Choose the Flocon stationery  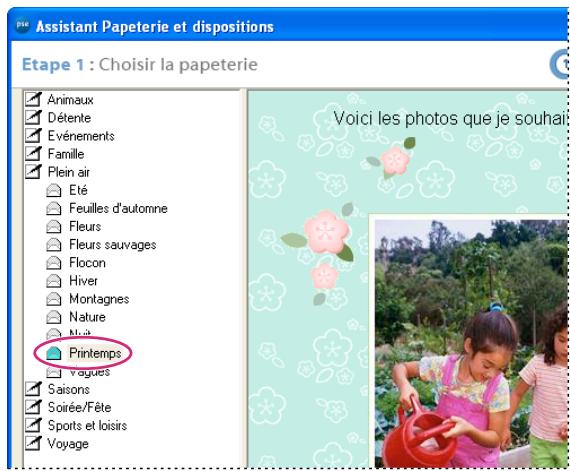(87, 263)
